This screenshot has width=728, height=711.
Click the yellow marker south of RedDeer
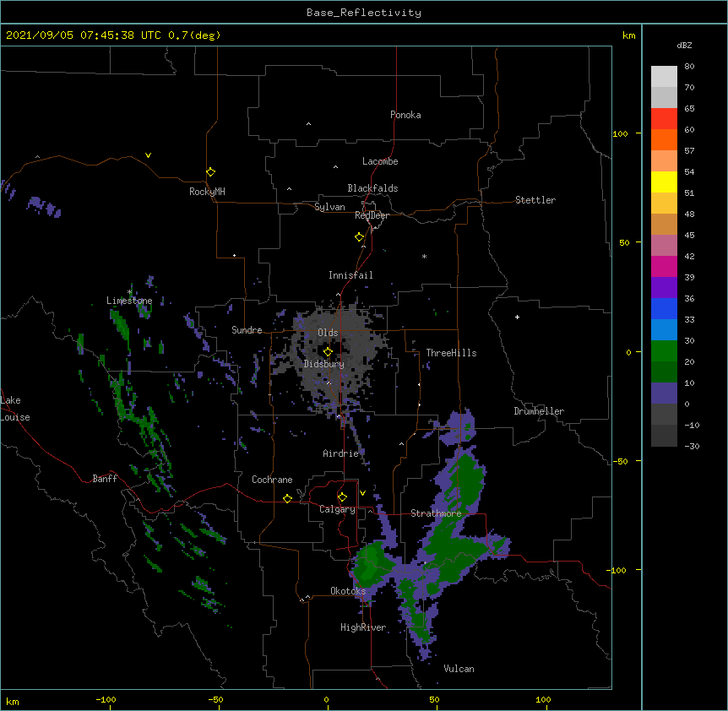click(x=359, y=237)
